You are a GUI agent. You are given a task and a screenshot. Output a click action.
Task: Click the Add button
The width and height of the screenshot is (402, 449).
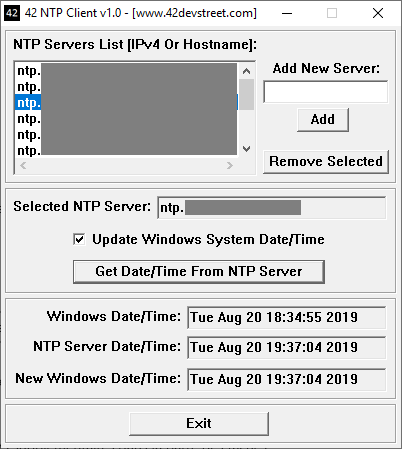click(x=323, y=119)
